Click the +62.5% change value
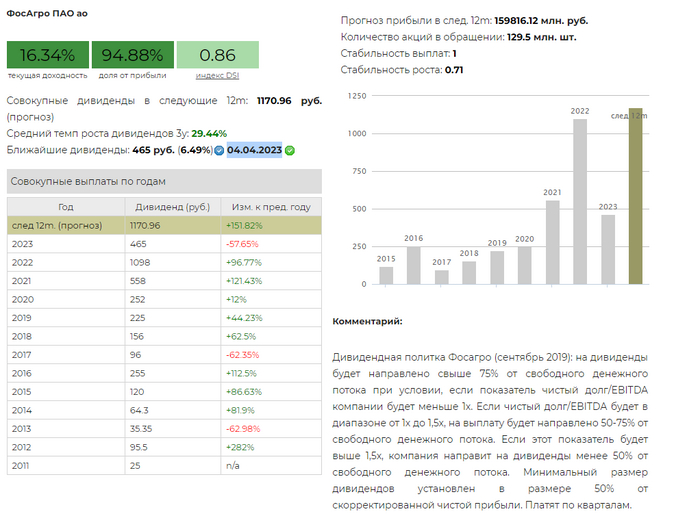Image resolution: width=700 pixels, height=529 pixels. coord(241,336)
